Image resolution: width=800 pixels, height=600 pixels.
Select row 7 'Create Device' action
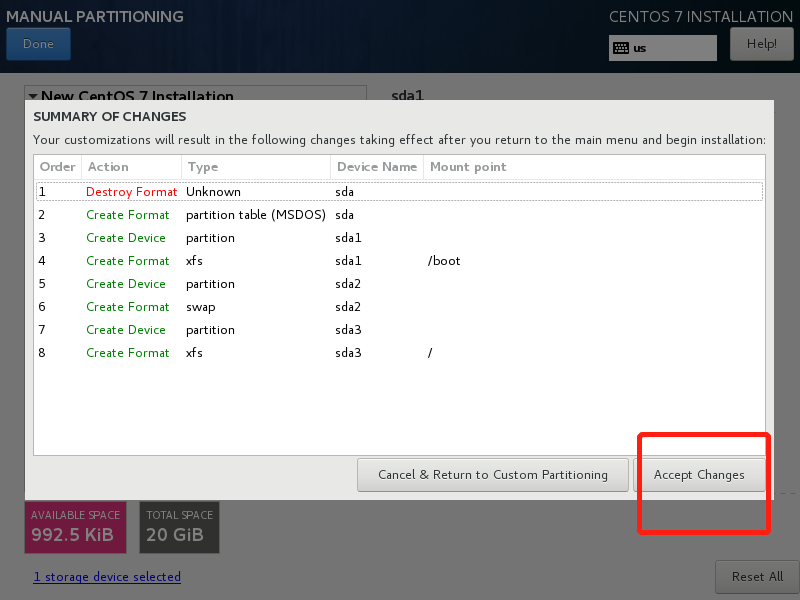tap(126, 330)
